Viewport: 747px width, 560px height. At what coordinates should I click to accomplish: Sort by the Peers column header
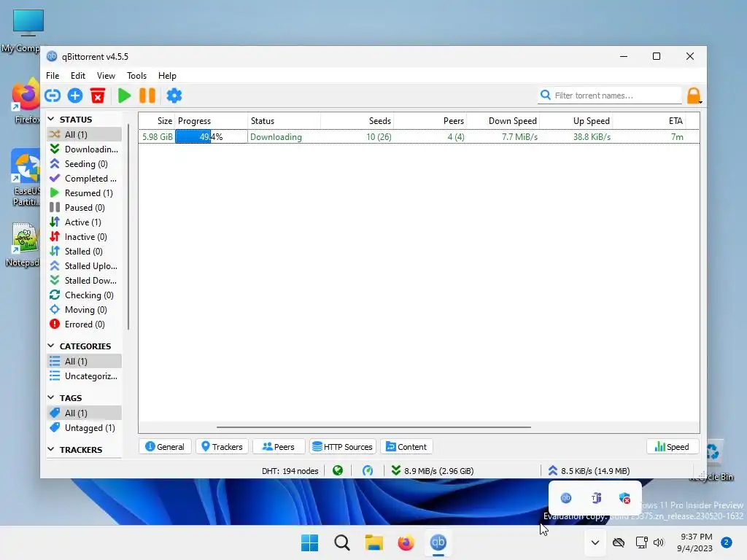point(430,121)
